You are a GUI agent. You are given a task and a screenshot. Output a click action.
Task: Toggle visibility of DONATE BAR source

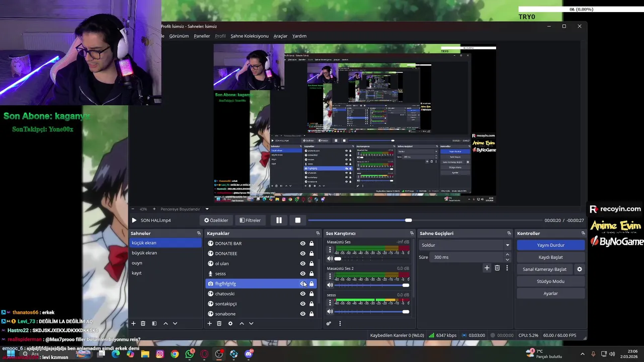click(303, 243)
